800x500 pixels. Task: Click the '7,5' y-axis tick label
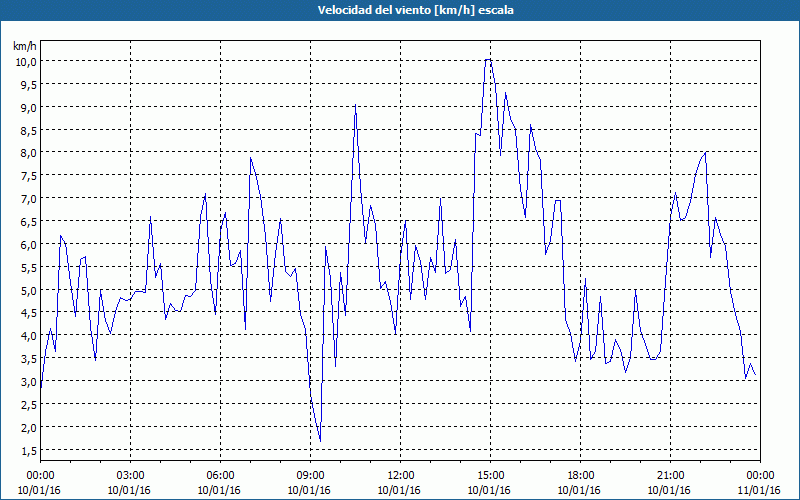pyautogui.click(x=28, y=176)
